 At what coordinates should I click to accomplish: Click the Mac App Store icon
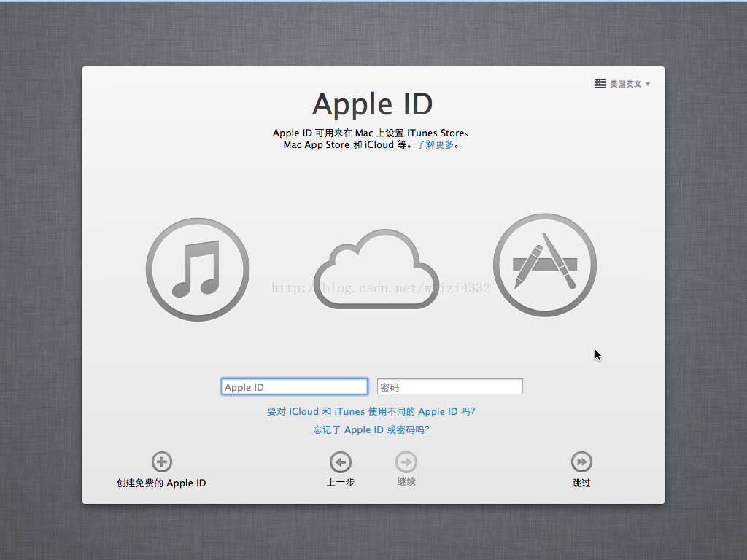tap(545, 265)
